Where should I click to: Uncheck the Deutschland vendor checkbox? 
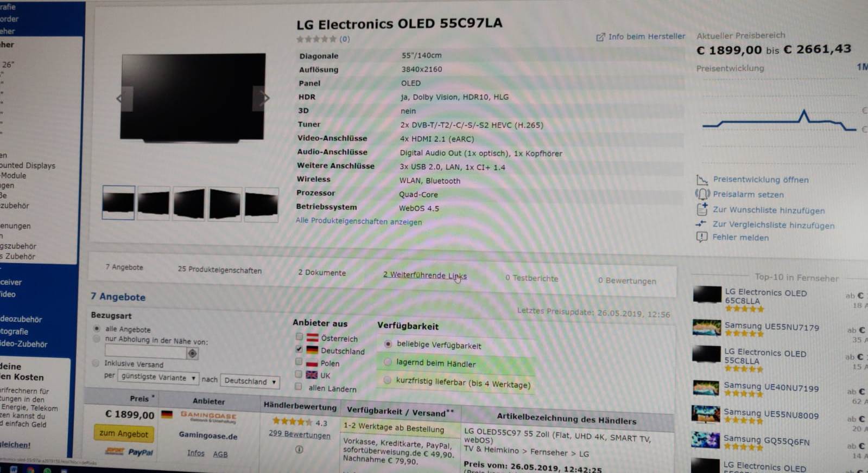299,349
